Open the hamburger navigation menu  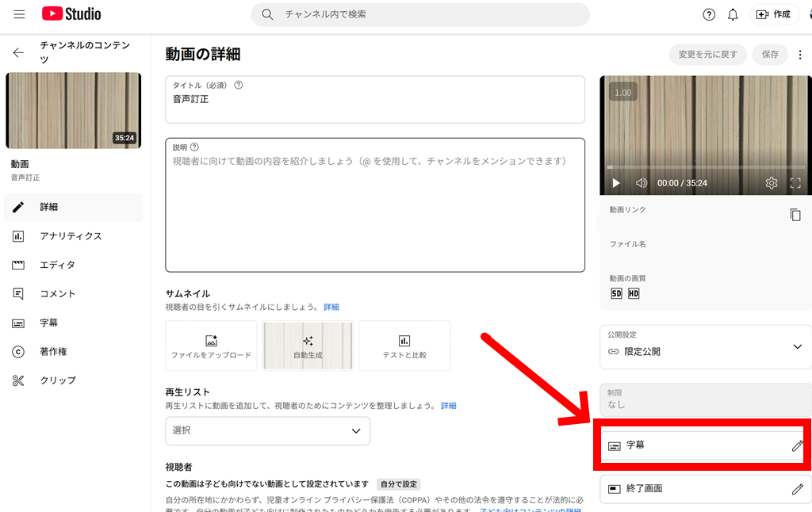[x=19, y=14]
